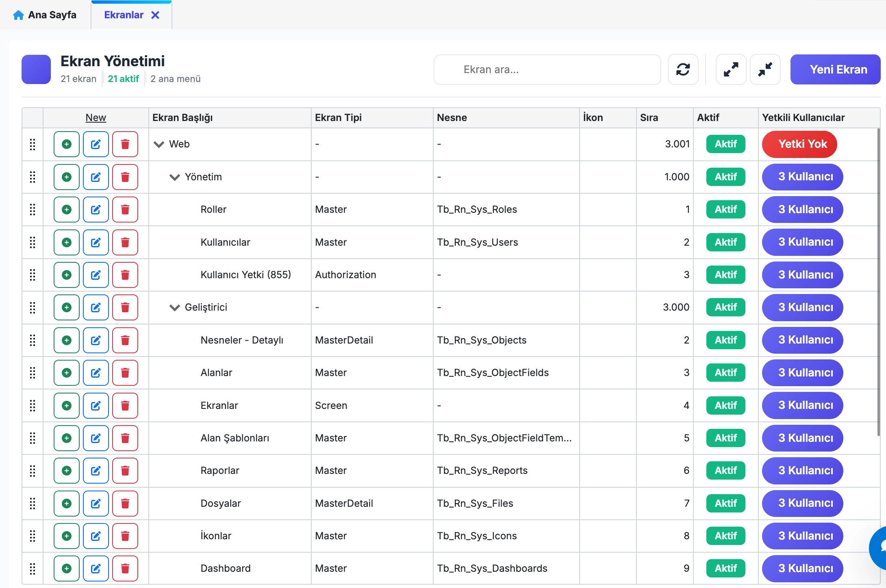This screenshot has width=886, height=588.
Task: Click the expand all arrows icon
Action: [x=731, y=69]
